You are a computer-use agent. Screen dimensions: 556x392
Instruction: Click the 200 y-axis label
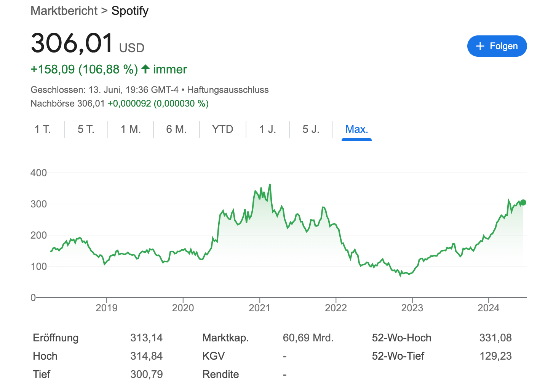pos(38,235)
